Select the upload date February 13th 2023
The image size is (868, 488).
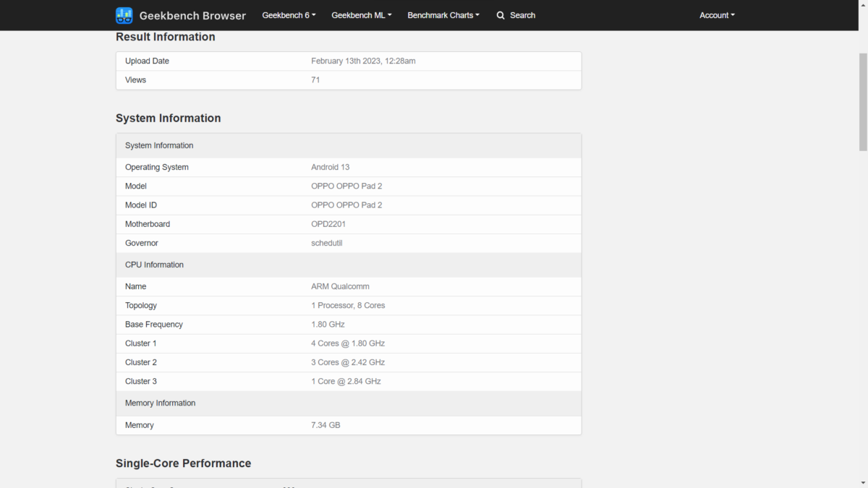pyautogui.click(x=363, y=61)
